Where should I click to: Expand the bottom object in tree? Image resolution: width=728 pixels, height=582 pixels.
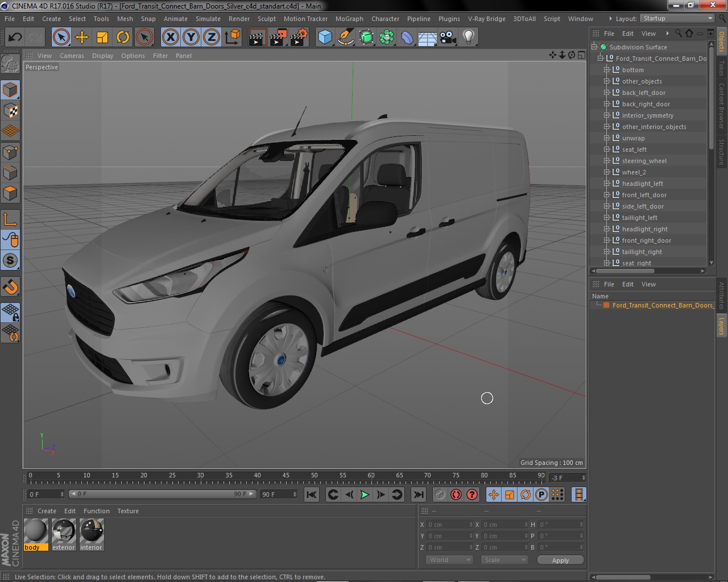[607, 70]
